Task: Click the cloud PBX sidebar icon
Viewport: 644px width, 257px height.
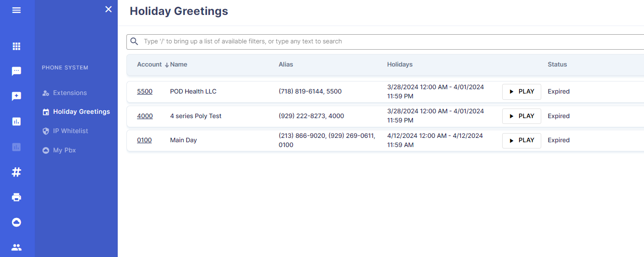Action: (x=16, y=222)
